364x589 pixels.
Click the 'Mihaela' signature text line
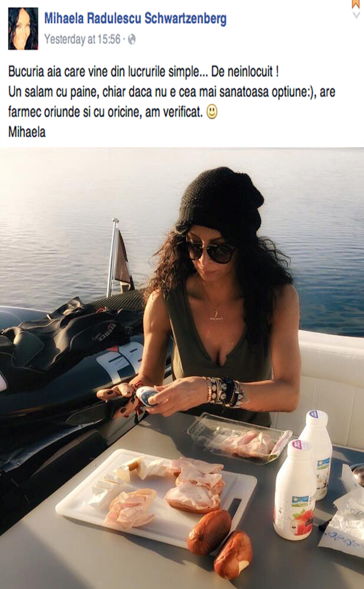pos(27,132)
